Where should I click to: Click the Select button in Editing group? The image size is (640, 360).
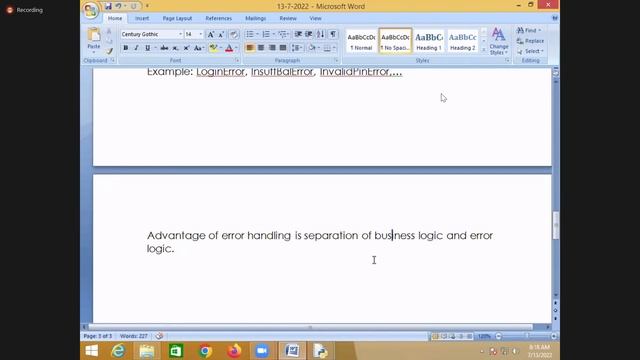coord(530,51)
